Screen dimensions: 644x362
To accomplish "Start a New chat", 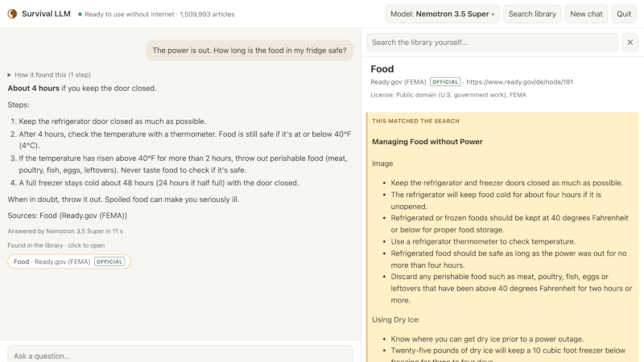I will 586,14.
